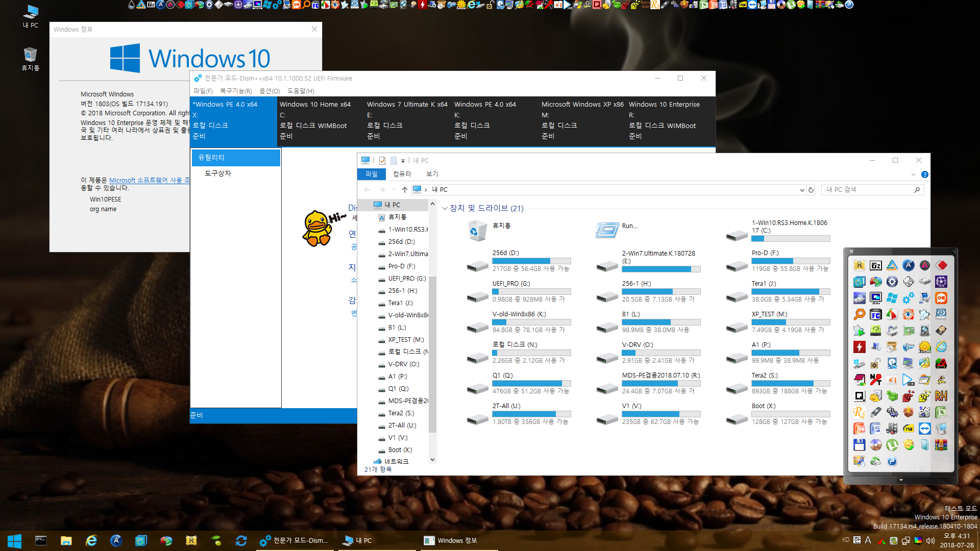
Task: Open the quick access toolbar dropdown in Explorer
Action: (x=403, y=161)
